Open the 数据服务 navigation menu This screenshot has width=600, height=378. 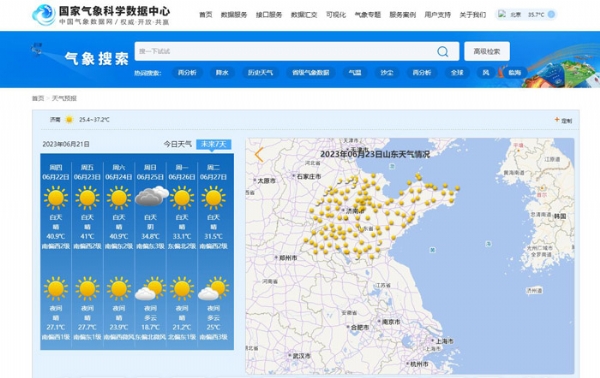[x=234, y=15]
